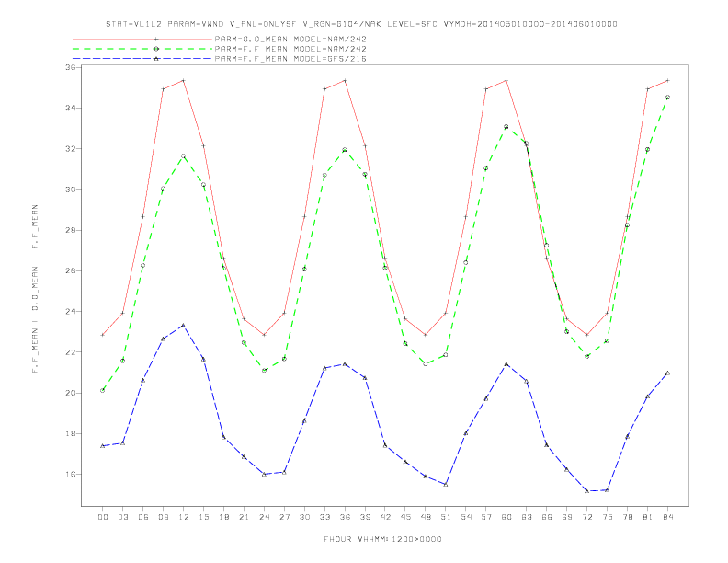This screenshot has width=728, height=563.
Task: Click y-axis tick label 16
Action: (x=70, y=475)
